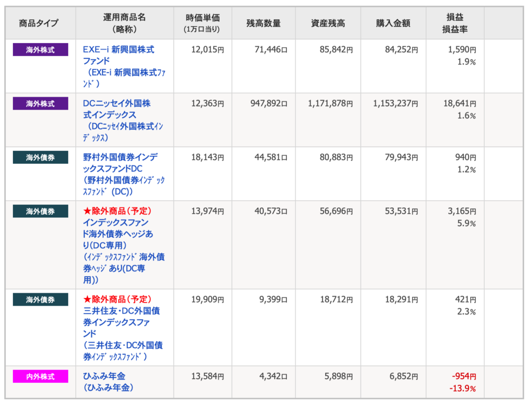Screen dimensions: 532x405
Task: Select the balance quantity 40,573口
Action: pos(271,211)
